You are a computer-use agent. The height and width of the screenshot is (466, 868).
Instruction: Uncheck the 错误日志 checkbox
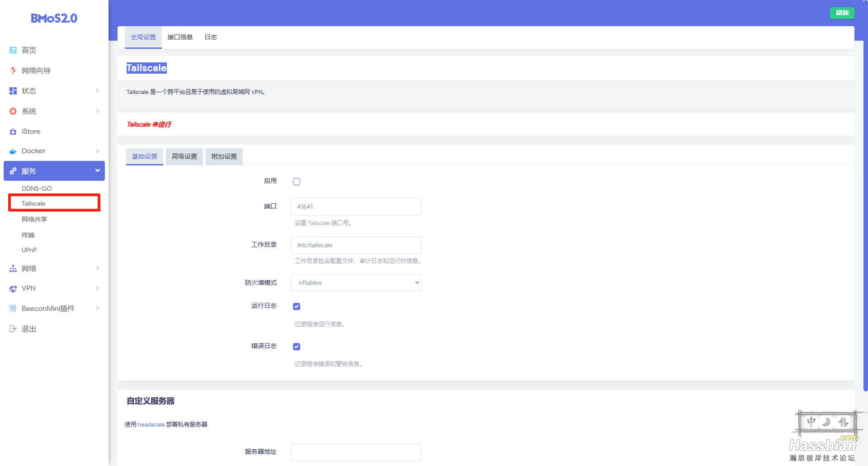click(x=297, y=347)
